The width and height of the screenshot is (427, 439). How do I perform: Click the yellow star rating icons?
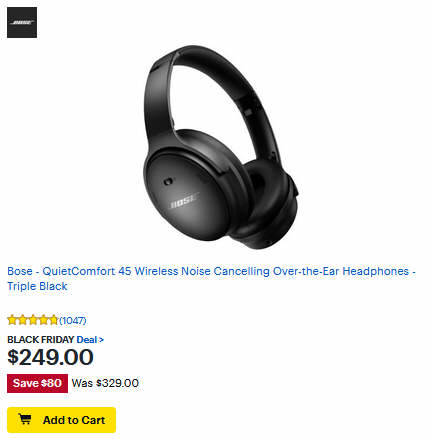click(32, 320)
